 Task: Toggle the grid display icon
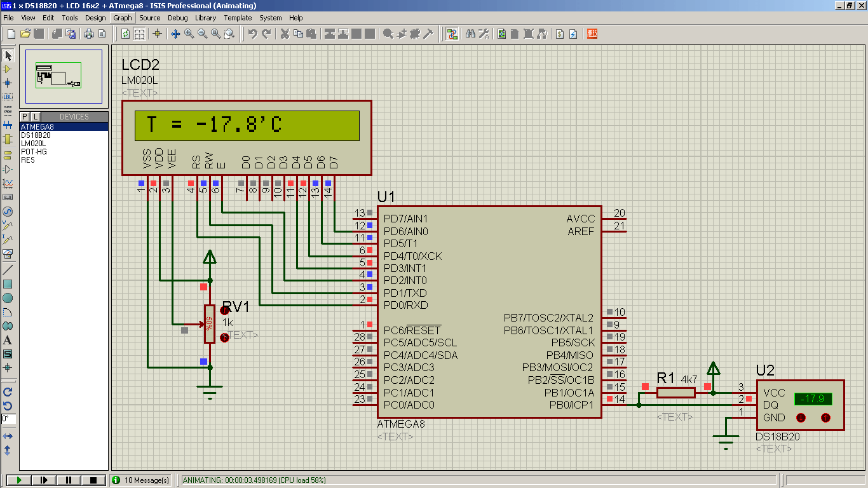click(x=139, y=34)
